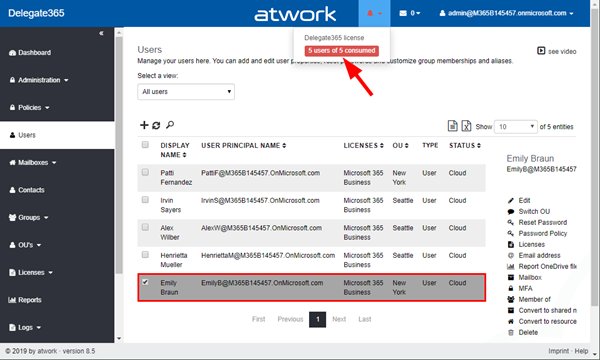
Task: Open the All users view dropdown
Action: pyautogui.click(x=186, y=92)
